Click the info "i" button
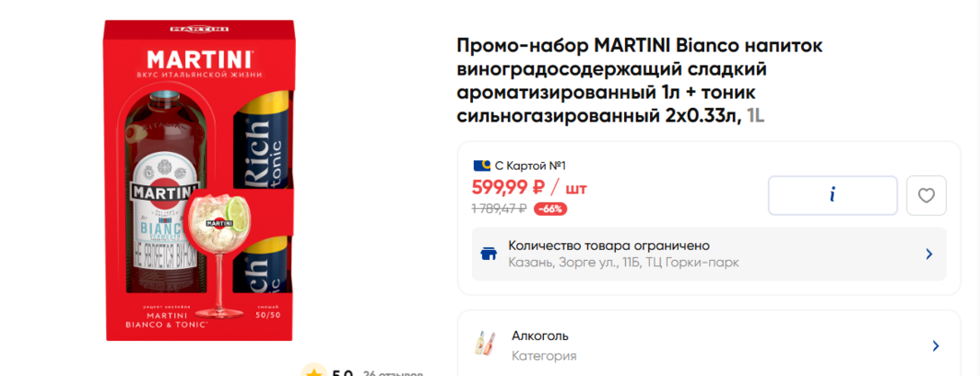Screen dimensions: 980x376 click(x=833, y=195)
